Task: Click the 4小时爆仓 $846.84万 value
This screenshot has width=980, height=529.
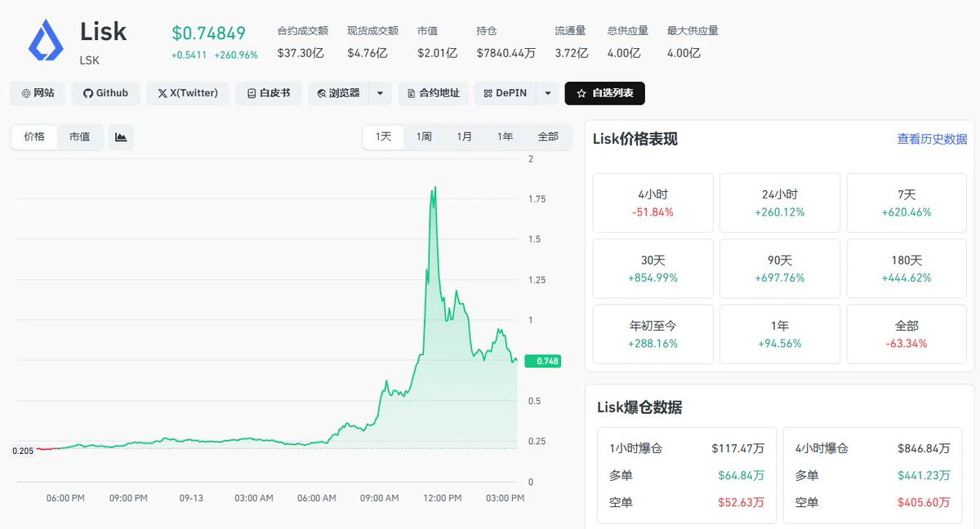Action: (924, 448)
